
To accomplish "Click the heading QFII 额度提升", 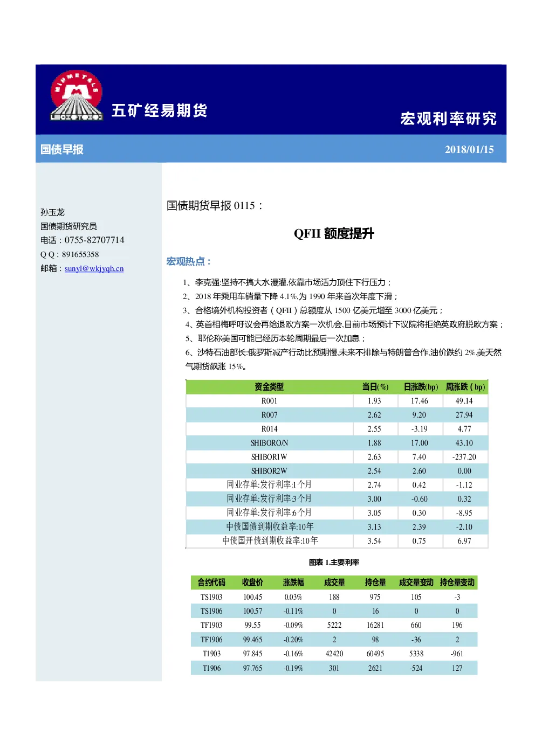I will pos(334,233).
